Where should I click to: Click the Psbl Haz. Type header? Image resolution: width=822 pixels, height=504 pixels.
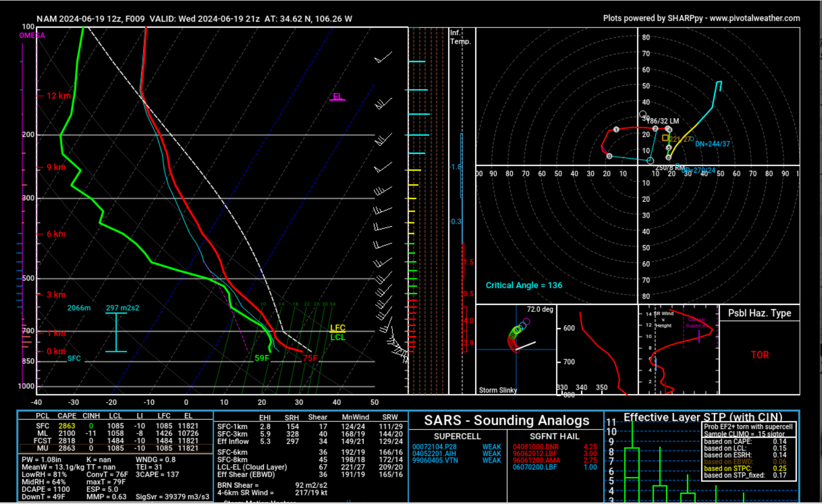[x=759, y=313]
